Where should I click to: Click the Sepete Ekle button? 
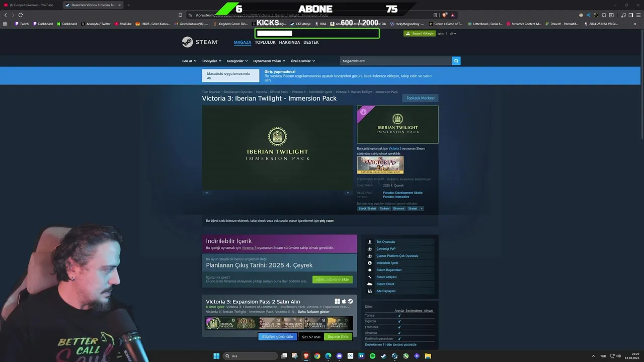pyautogui.click(x=338, y=337)
